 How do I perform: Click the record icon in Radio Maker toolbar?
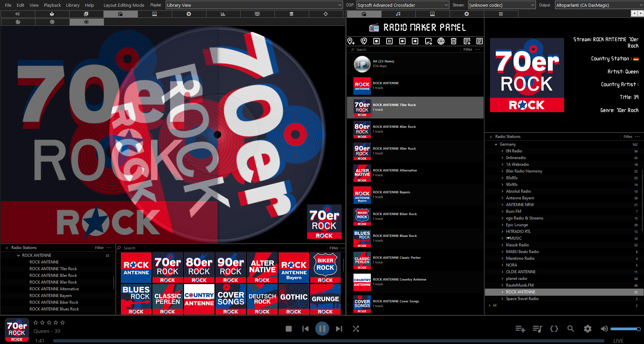377,41
